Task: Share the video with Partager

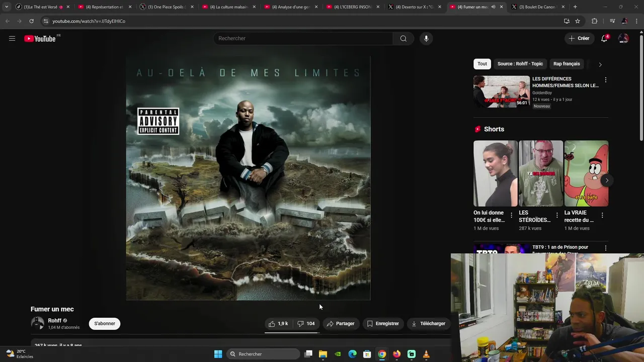Action: click(341, 323)
